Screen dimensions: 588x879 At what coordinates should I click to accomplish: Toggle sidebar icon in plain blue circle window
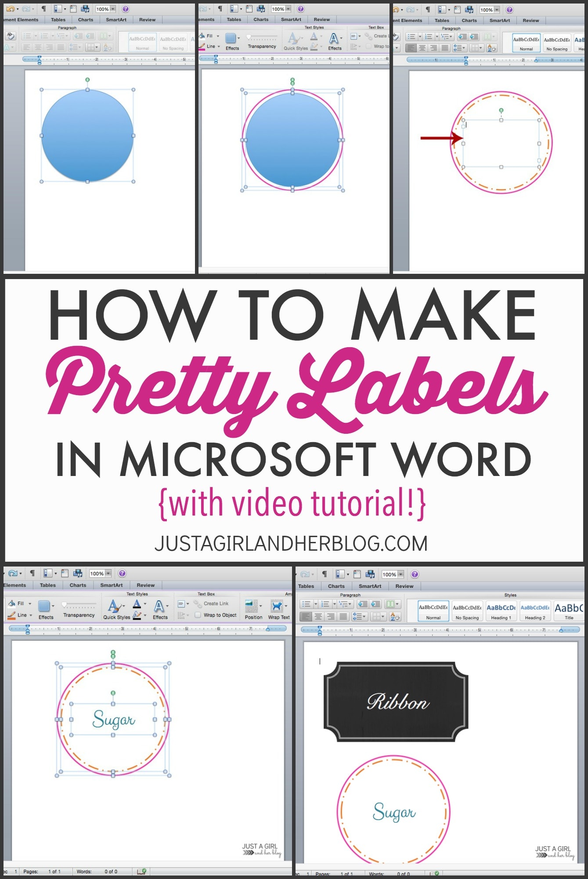58,9
